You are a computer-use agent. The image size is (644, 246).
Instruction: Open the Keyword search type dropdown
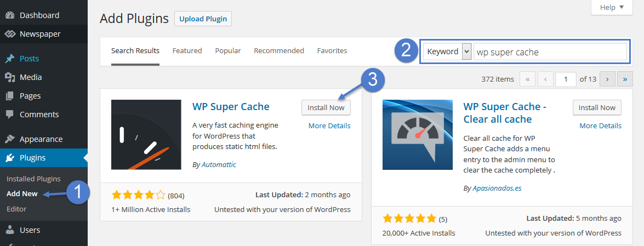(x=447, y=52)
